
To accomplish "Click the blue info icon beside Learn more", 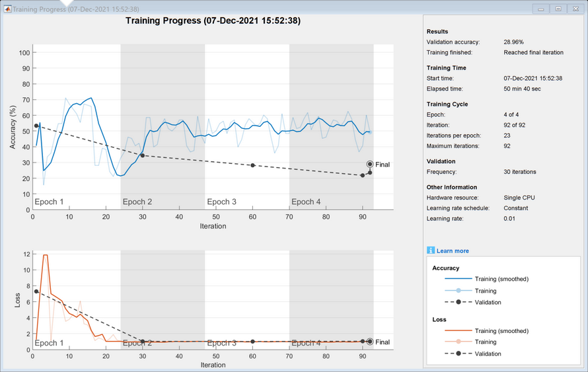I will (431, 250).
